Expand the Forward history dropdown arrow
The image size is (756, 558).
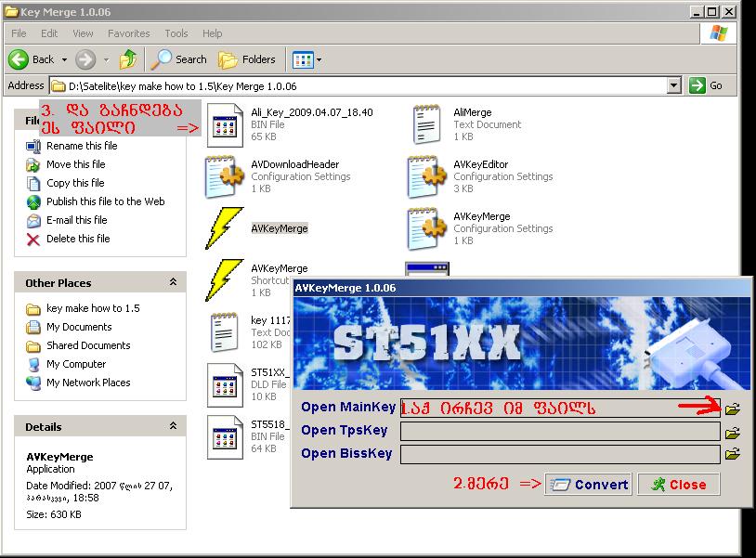pos(107,59)
